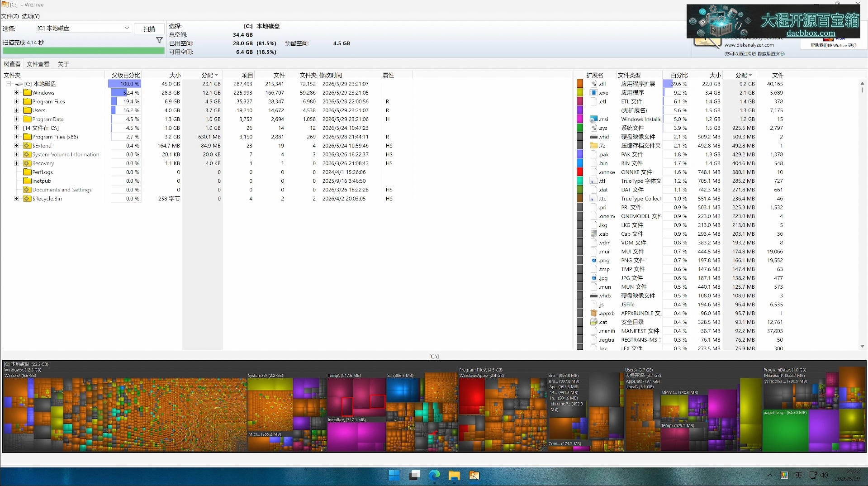868x486 pixels.
Task: Switch to the 文件查看 tab
Action: [x=38, y=64]
